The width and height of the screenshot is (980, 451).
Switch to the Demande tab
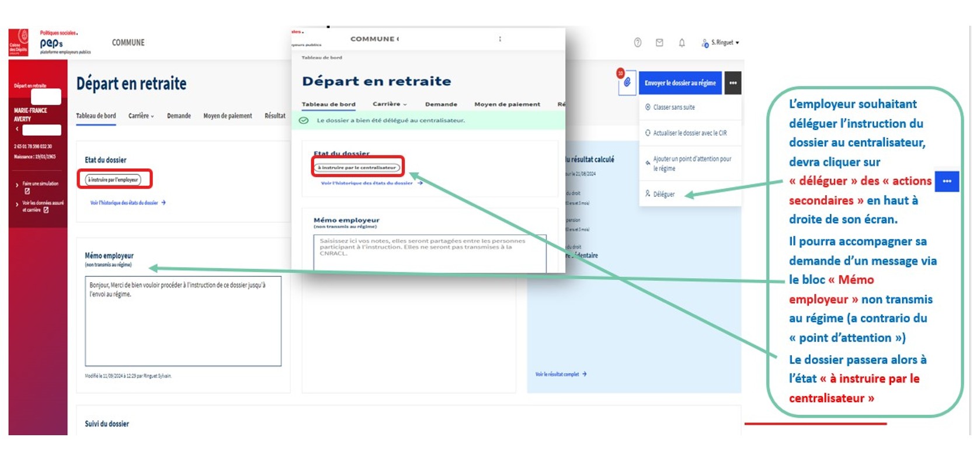point(179,116)
